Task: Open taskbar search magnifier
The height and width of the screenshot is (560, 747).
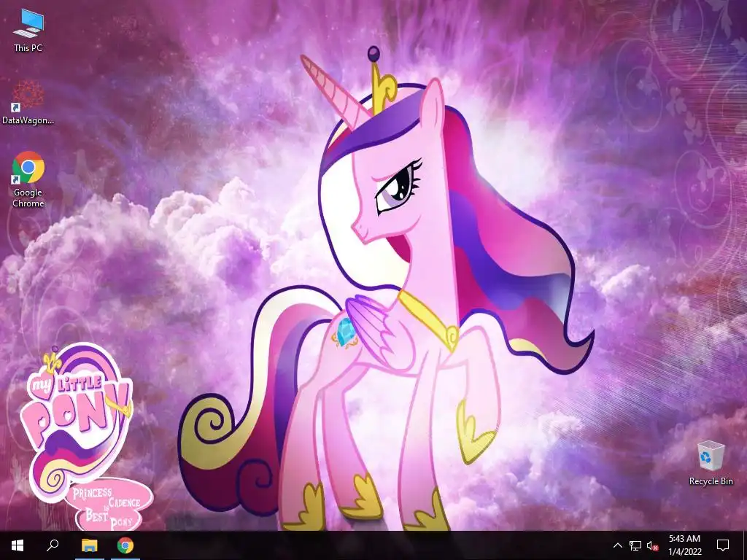Action: [53, 545]
